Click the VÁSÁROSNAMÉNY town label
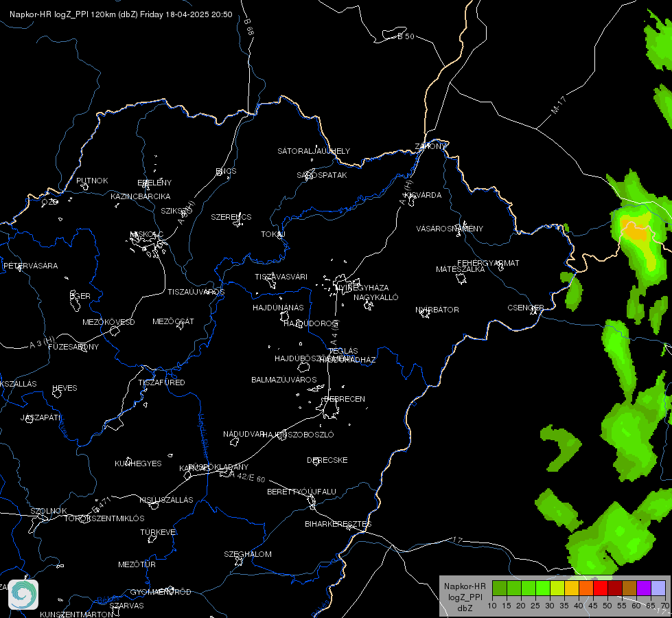The width and height of the screenshot is (672, 618). click(x=450, y=229)
